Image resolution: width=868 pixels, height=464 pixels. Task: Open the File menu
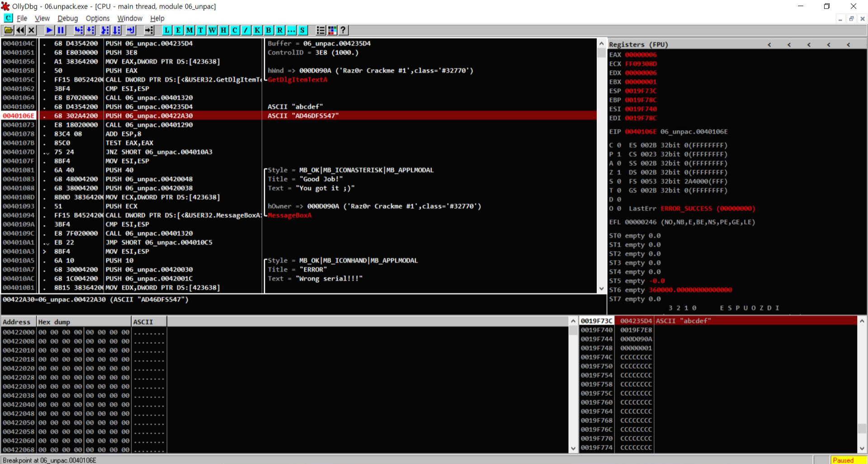[22, 18]
